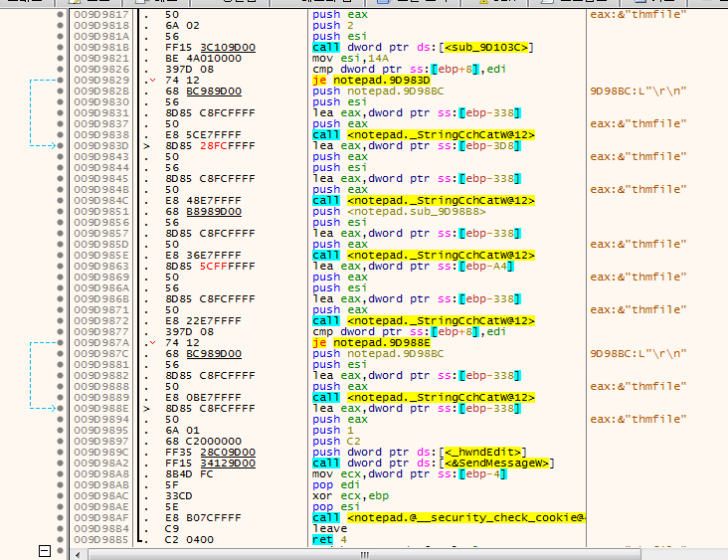
Task: Collapse the function using the minus box
Action: pyautogui.click(x=45, y=551)
